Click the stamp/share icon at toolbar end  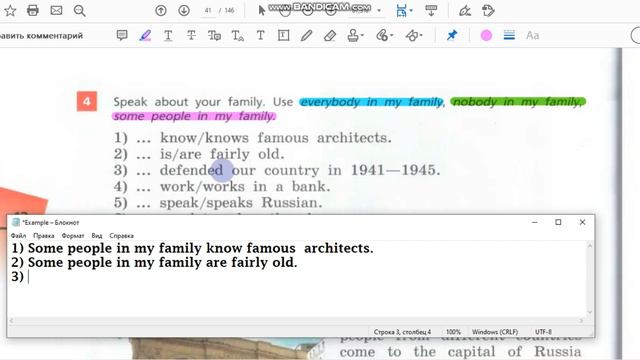coord(488,11)
